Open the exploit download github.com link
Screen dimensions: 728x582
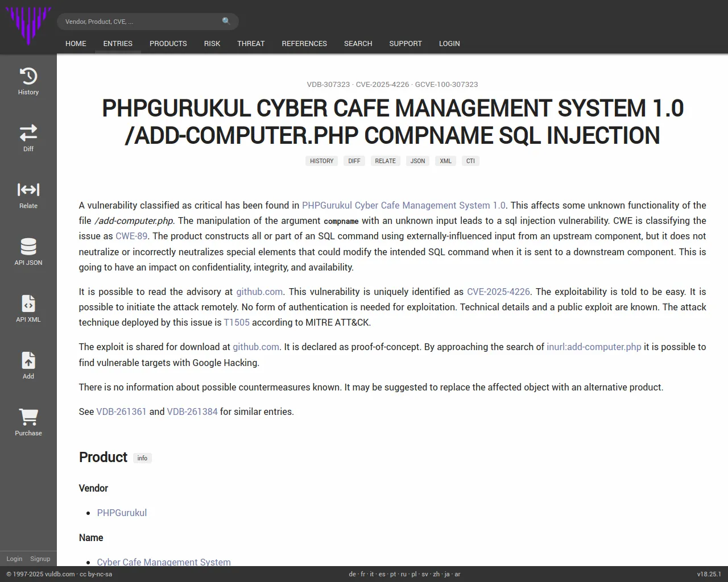tap(256, 347)
